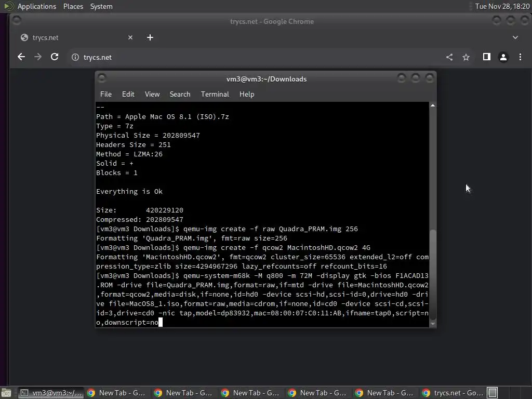Image resolution: width=532 pixels, height=399 pixels.
Task: Open a new Chrome tab
Action: pyautogui.click(x=150, y=37)
